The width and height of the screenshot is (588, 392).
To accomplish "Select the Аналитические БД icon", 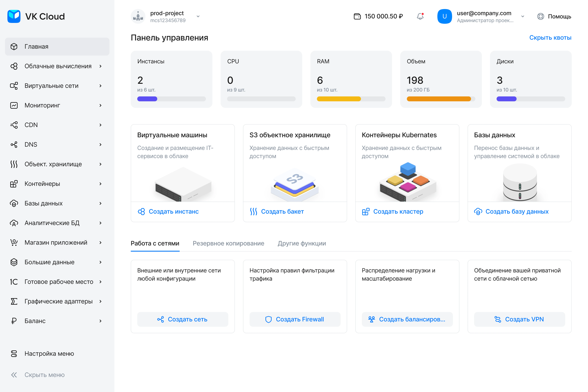I will pyautogui.click(x=14, y=223).
